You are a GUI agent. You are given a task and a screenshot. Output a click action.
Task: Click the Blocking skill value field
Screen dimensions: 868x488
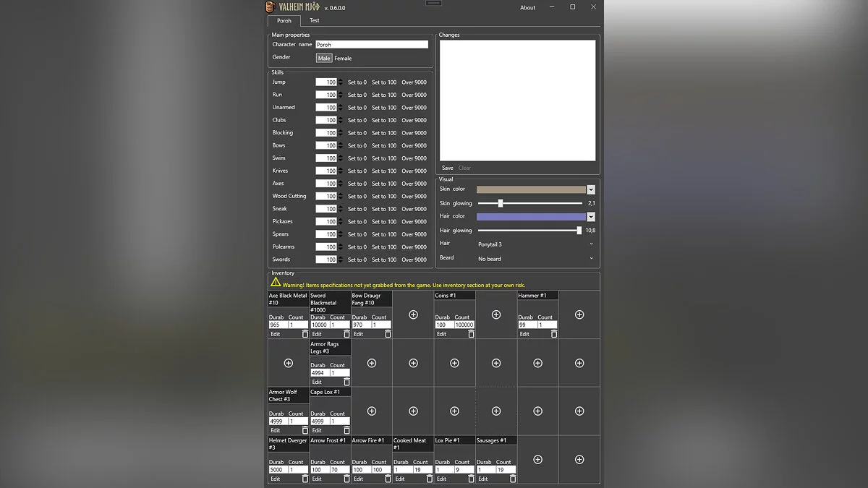pyautogui.click(x=326, y=133)
